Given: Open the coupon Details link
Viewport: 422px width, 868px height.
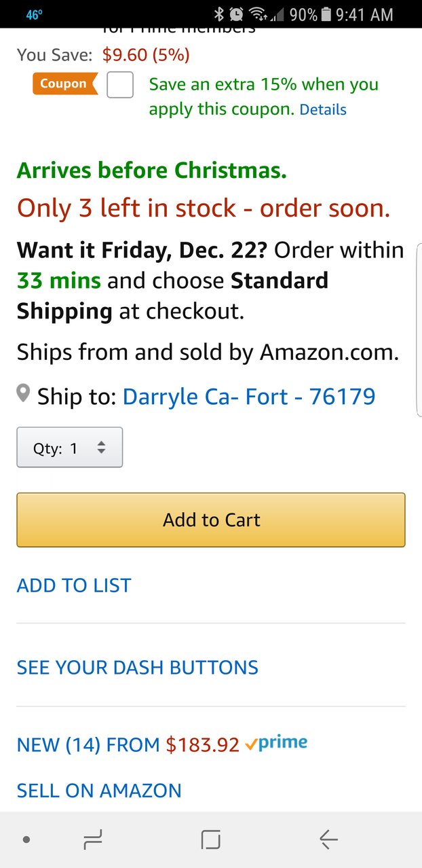Looking at the screenshot, I should pyautogui.click(x=323, y=109).
